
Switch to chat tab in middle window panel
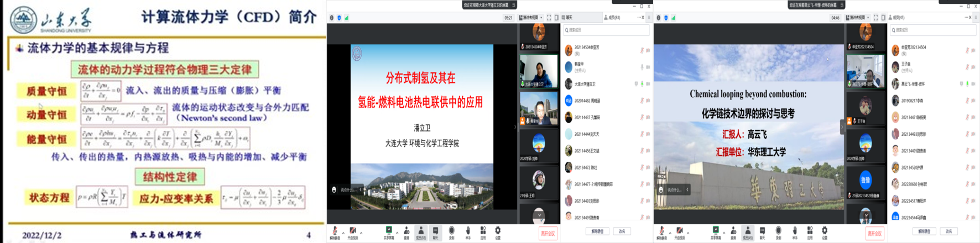(x=567, y=18)
